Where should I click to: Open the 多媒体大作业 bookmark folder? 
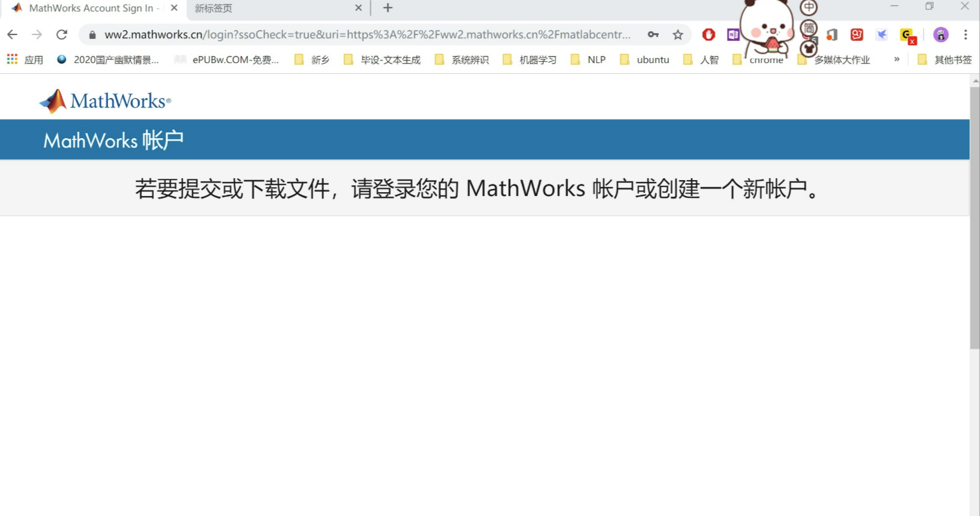834,60
